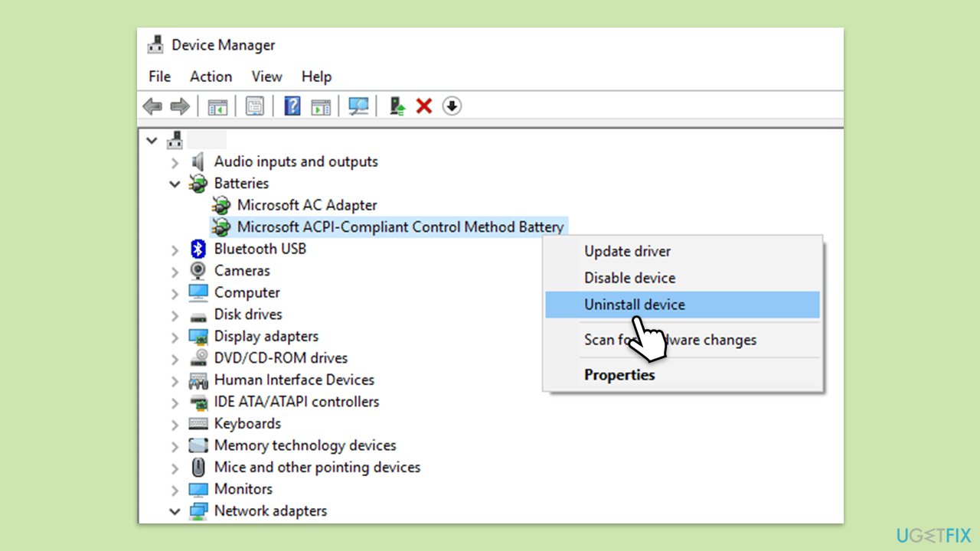Click the DVD/CD-ROM drives disc icon
Image resolution: width=980 pixels, height=551 pixels.
[x=198, y=358]
